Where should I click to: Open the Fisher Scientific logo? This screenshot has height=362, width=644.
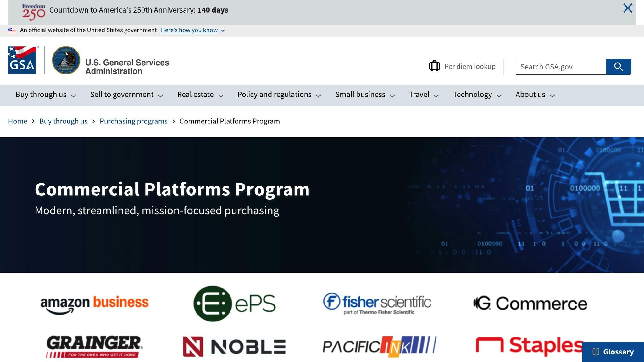377,303
